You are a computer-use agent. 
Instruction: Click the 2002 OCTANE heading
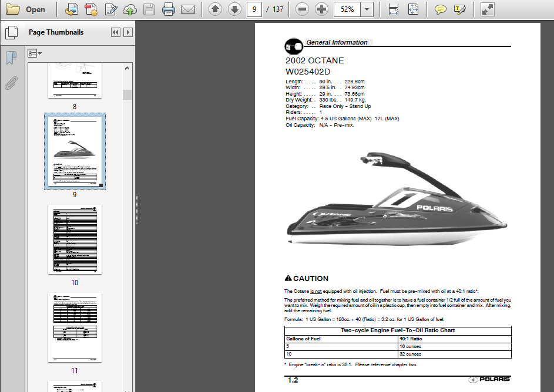point(314,60)
